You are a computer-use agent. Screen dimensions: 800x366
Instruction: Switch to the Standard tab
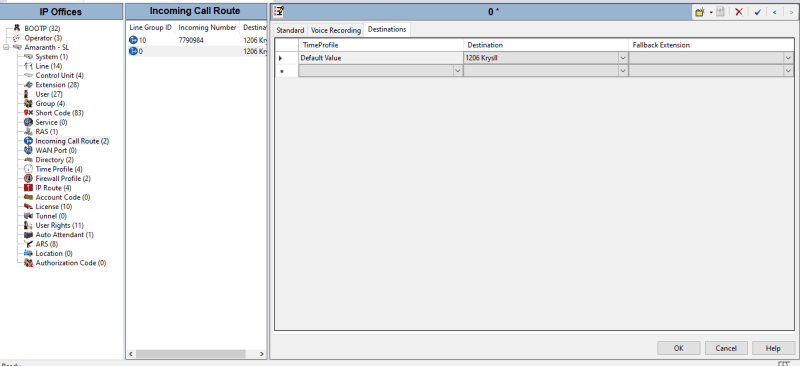coord(290,30)
